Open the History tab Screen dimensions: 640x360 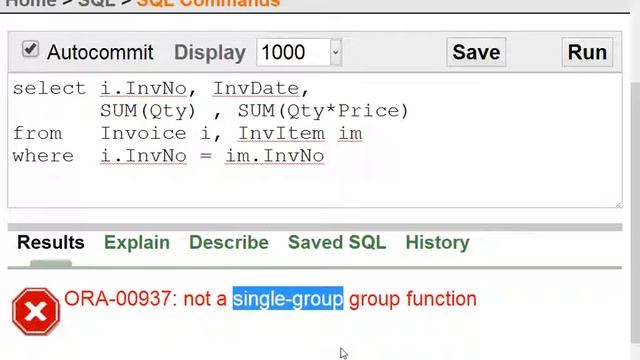[438, 242]
